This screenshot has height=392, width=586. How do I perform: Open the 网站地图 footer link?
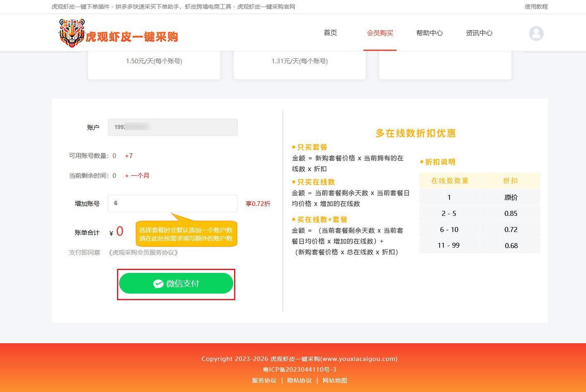tap(335, 380)
